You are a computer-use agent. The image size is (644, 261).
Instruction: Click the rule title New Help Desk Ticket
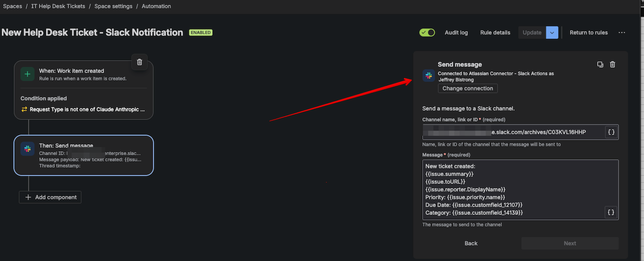[92, 33]
